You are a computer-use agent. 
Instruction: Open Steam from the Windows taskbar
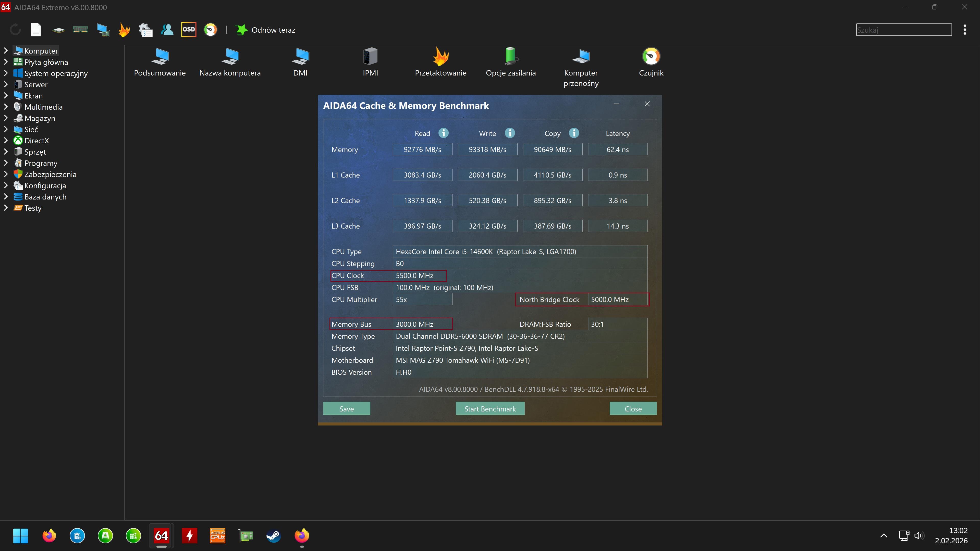pyautogui.click(x=273, y=536)
